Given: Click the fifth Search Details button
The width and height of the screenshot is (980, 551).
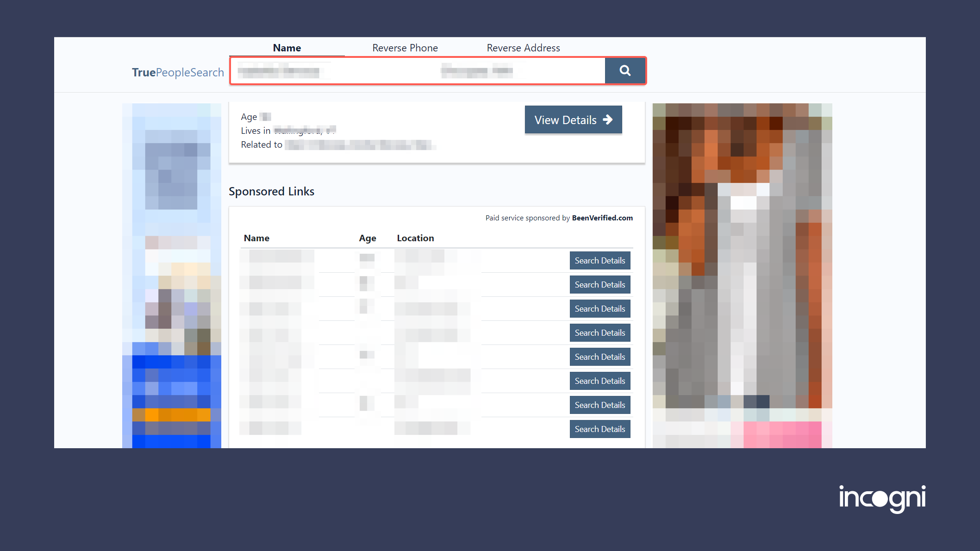Looking at the screenshot, I should (x=599, y=357).
